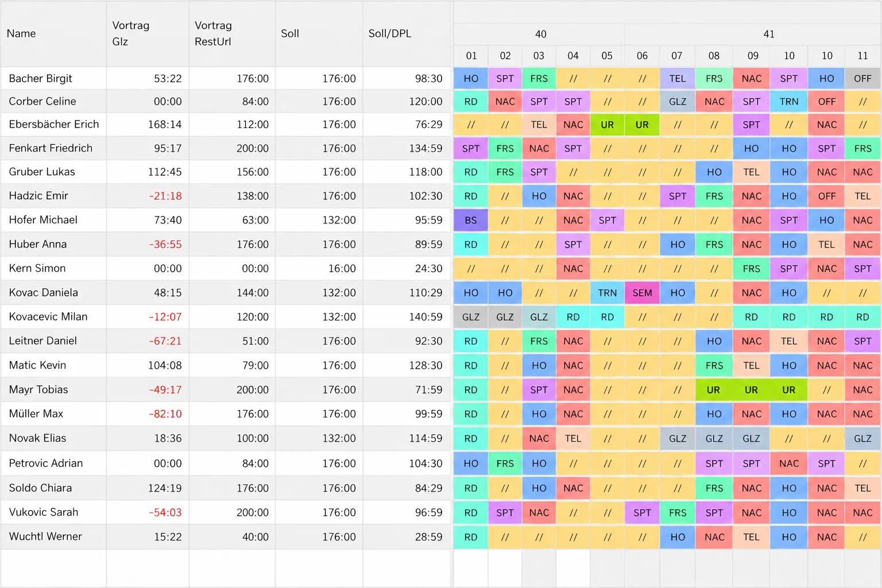
Task: Click Corber Celine's TRN shift
Action: tap(789, 102)
